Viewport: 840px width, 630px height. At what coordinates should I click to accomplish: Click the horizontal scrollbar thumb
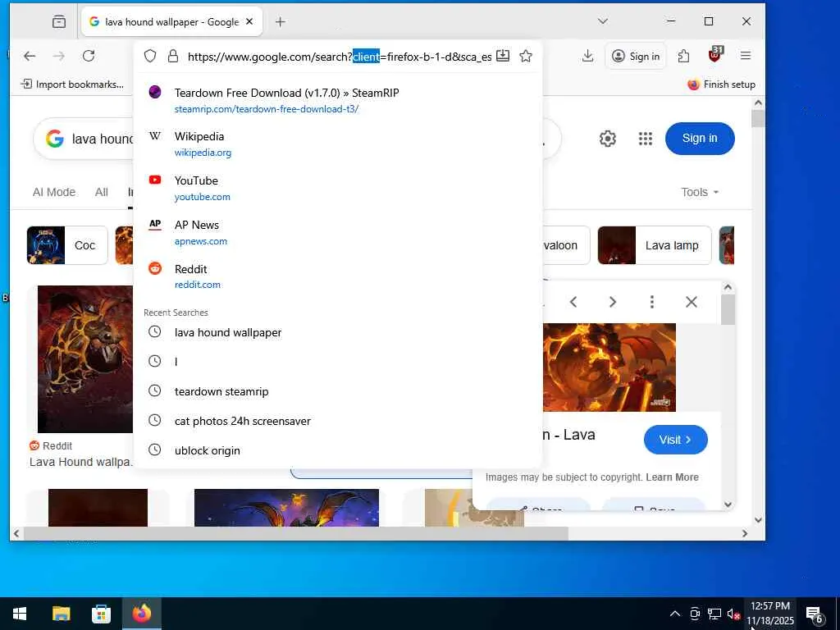pyautogui.click(x=295, y=533)
